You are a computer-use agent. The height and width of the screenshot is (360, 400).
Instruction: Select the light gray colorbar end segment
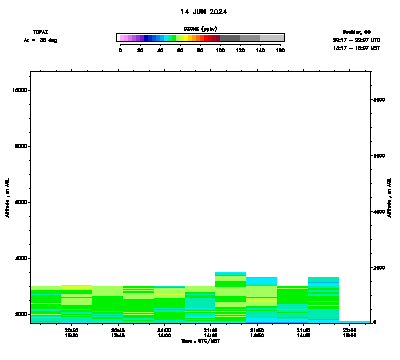[272, 38]
